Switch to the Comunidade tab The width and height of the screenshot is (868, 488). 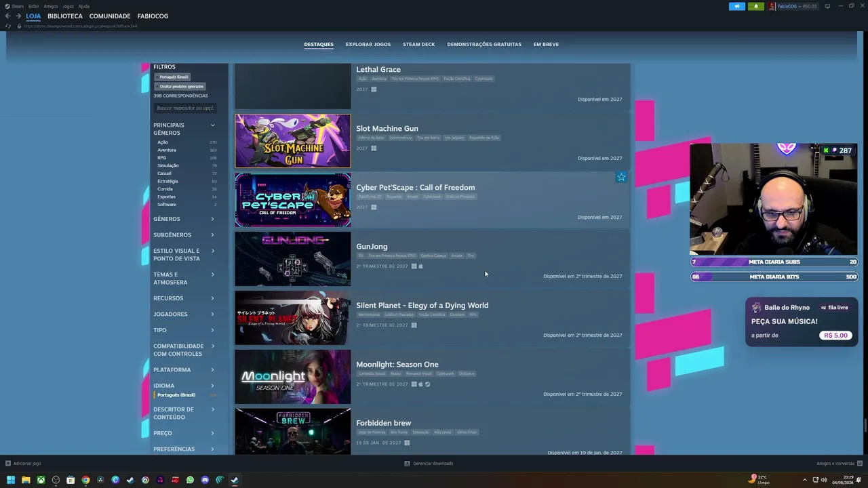pos(110,16)
